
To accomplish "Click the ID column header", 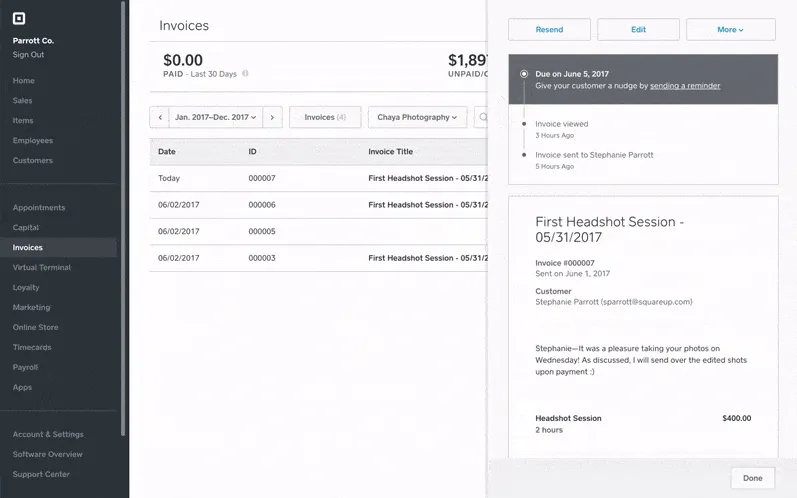I will [x=252, y=151].
